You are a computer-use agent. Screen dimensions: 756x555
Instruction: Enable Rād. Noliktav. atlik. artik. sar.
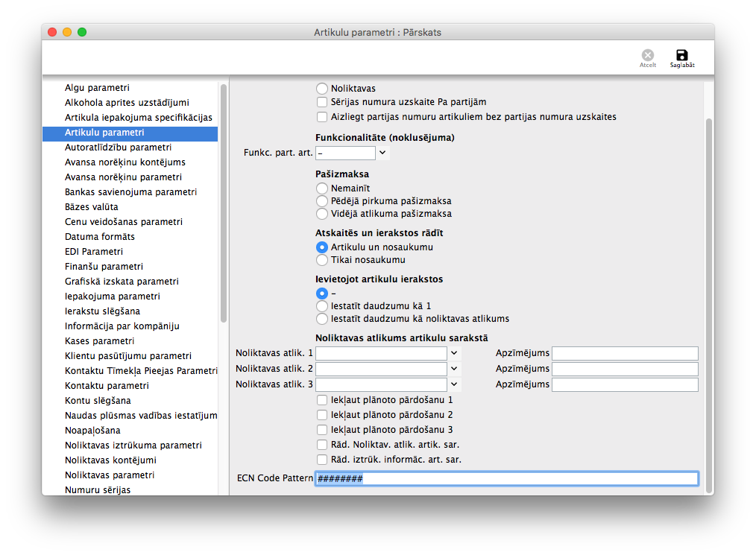click(322, 445)
